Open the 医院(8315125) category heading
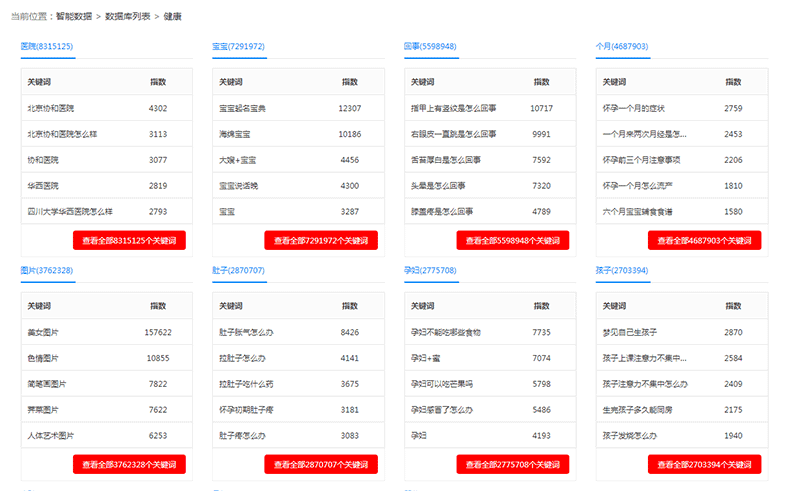Image resolution: width=800 pixels, height=491 pixels. point(46,46)
